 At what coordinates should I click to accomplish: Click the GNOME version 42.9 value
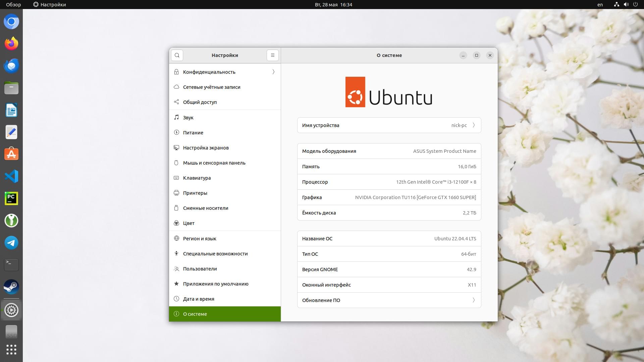point(471,269)
